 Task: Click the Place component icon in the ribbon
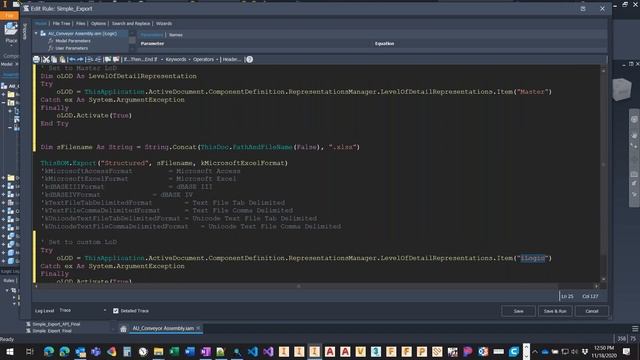click(11, 30)
